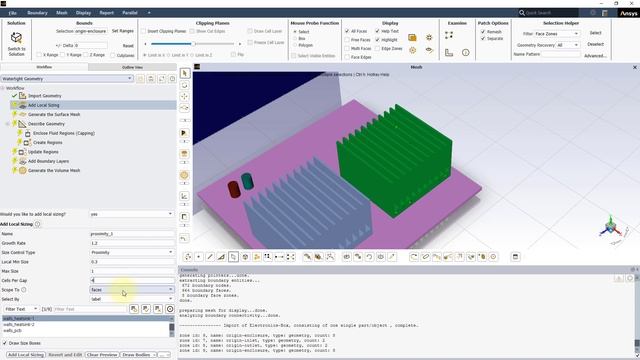Open the Filter Face Zones dropdown

pos(557,33)
